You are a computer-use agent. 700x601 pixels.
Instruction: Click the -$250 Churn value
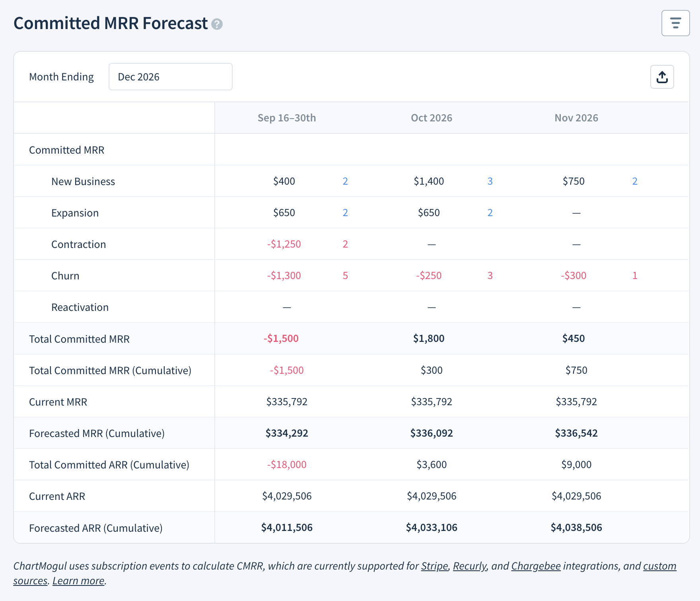click(429, 275)
